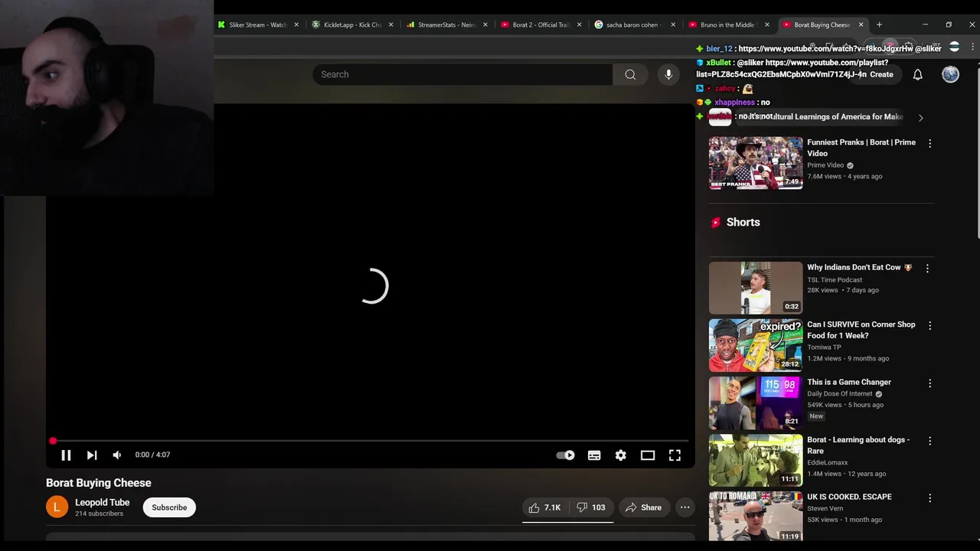The height and width of the screenshot is (551, 980).
Task: Skip to next video
Action: (x=92, y=455)
